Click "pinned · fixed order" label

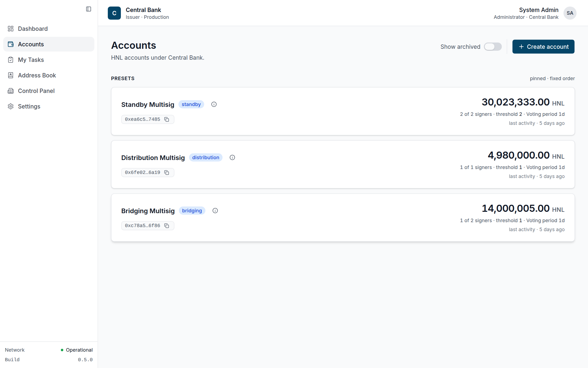(552, 79)
